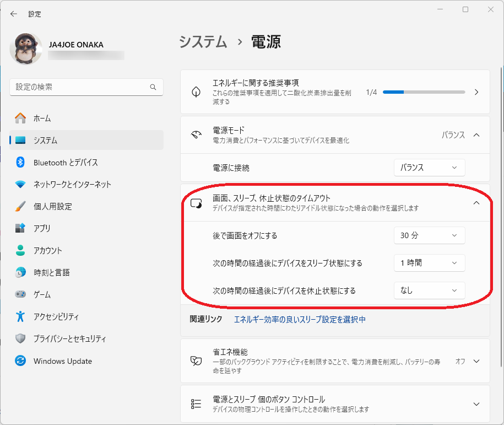
Task: Open Windows Update settings
Action: pyautogui.click(x=86, y=361)
